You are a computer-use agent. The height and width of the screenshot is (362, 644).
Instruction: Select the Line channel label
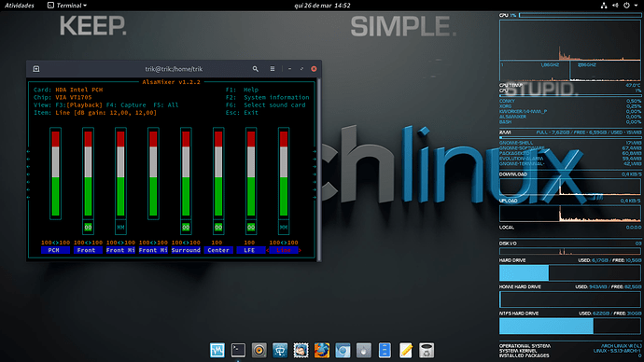(x=284, y=250)
